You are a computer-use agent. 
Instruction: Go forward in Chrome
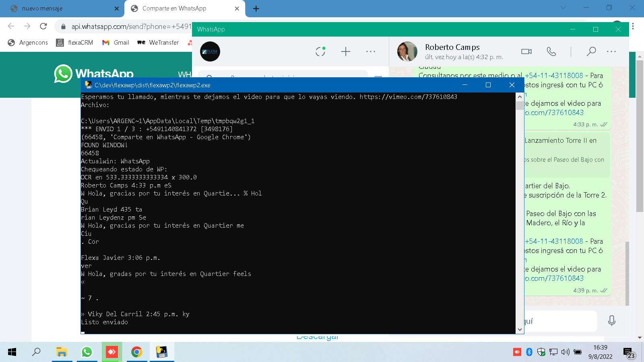27,27
